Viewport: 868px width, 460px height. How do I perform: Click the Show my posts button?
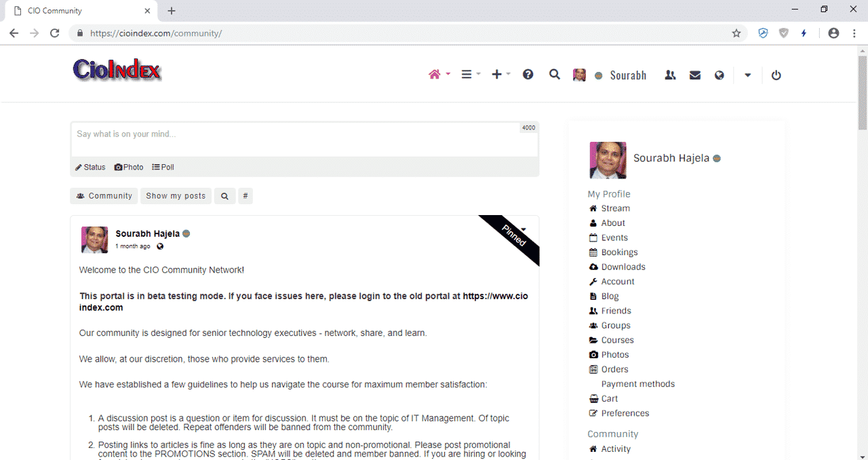176,196
